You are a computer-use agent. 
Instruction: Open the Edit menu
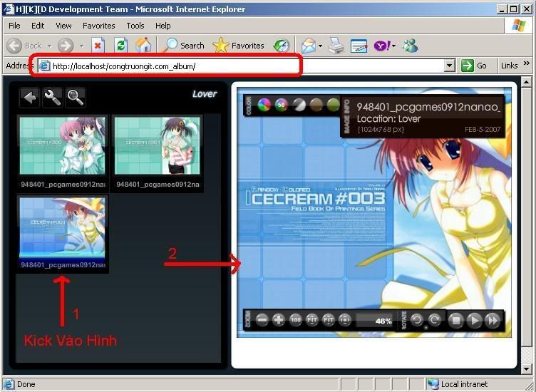(x=38, y=26)
